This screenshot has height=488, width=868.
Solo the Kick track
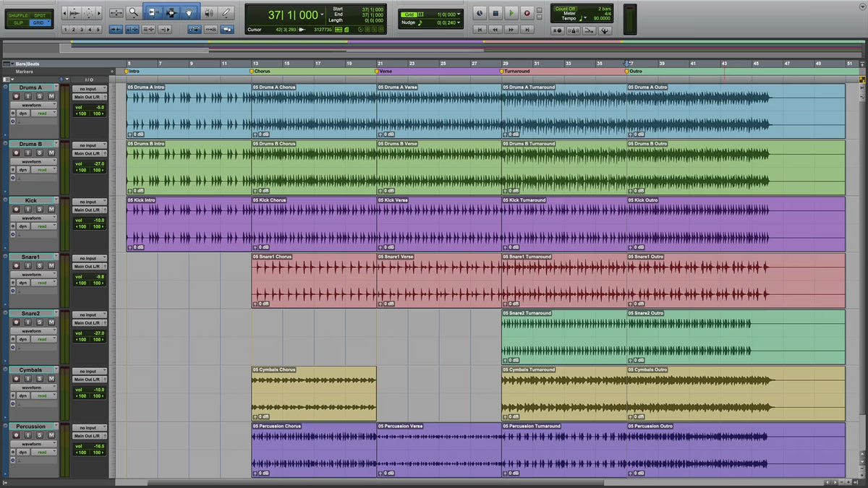40,209
